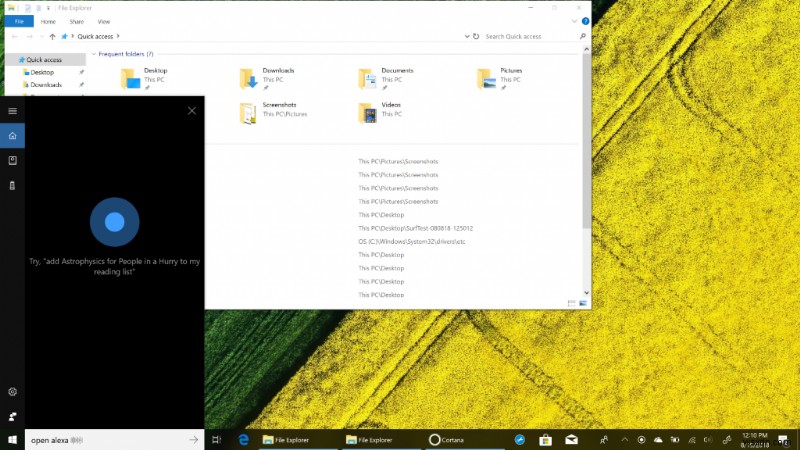Screen dimensions: 800x450
Task: Select the Desktop frequent folder
Action: (145, 79)
